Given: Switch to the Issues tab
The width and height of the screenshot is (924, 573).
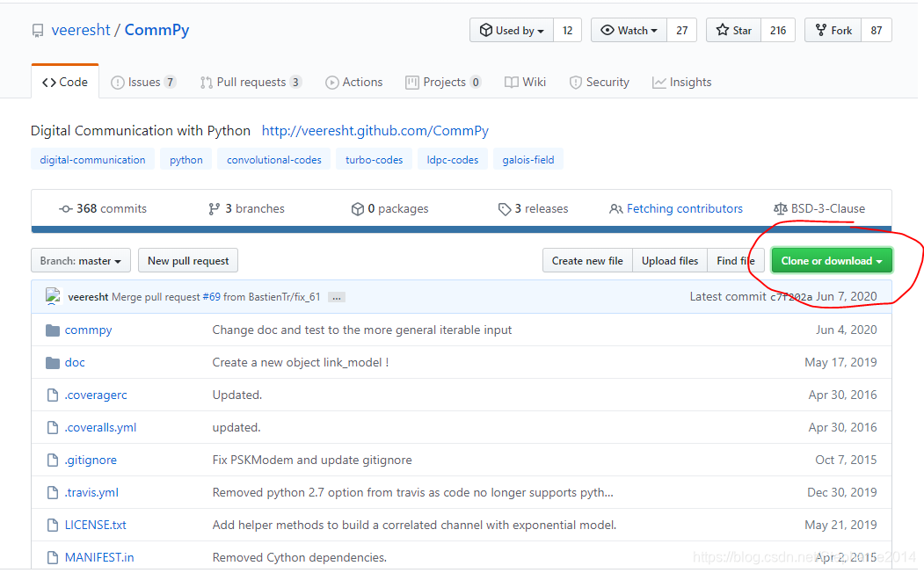Looking at the screenshot, I should pyautogui.click(x=144, y=82).
